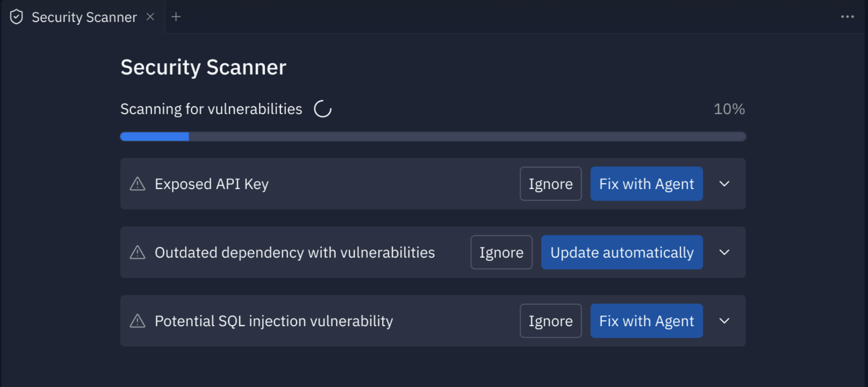Expand the Exposed API Key details

[x=724, y=184]
